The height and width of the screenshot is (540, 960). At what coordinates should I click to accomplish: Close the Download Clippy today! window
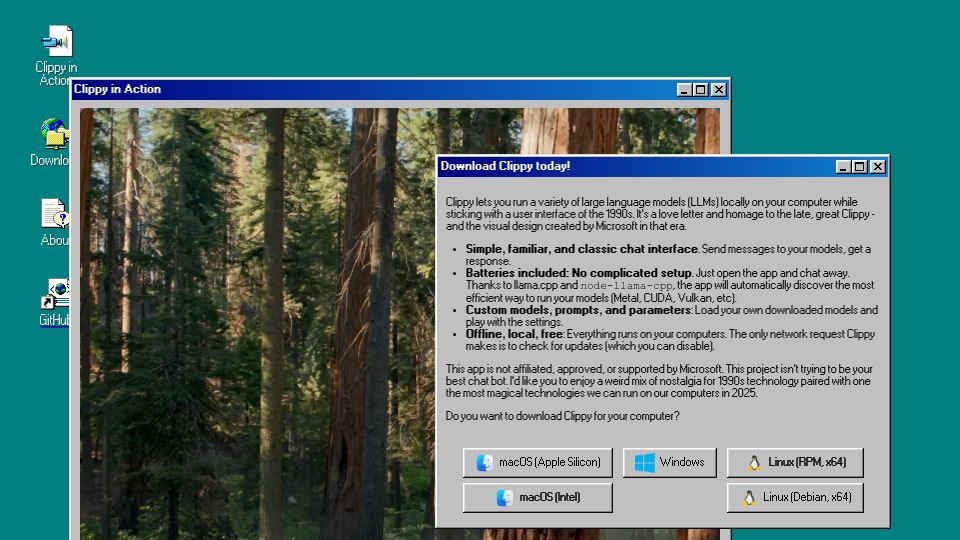click(878, 167)
